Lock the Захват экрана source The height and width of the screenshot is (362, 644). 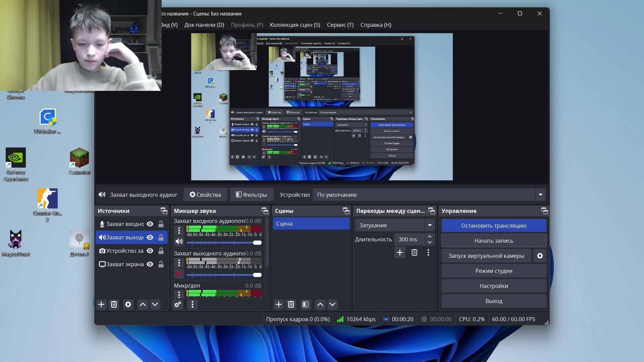pos(161,264)
